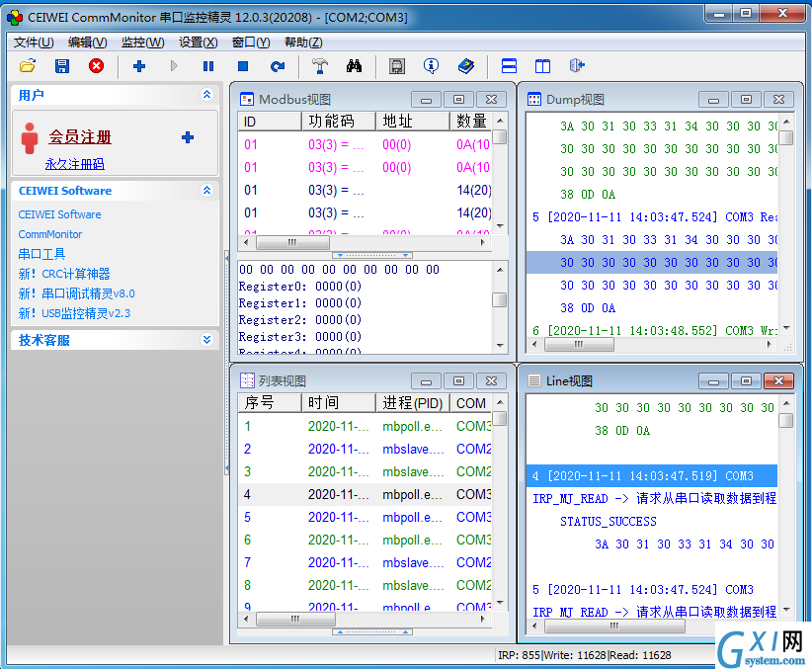Screen dimensions: 812x669
Task: Minimize the Modbus视图 sub-window
Action: pyautogui.click(x=426, y=99)
